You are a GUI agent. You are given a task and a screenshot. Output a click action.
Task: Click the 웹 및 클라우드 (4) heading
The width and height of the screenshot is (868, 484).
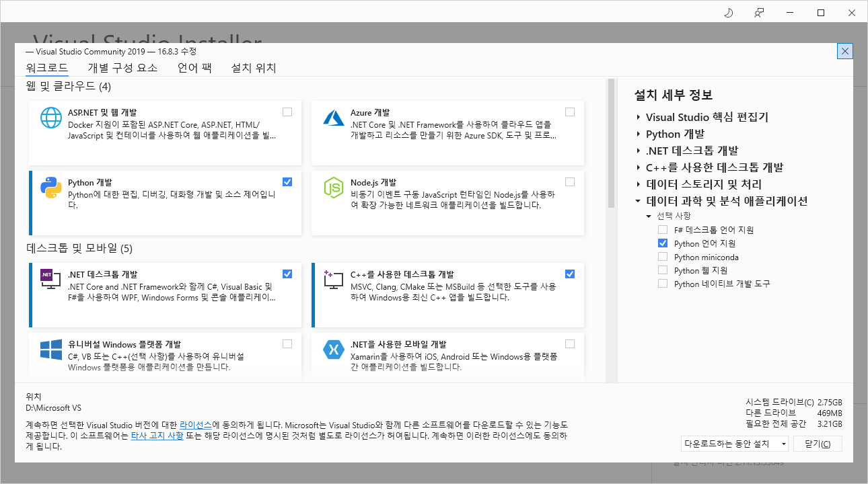click(x=69, y=87)
